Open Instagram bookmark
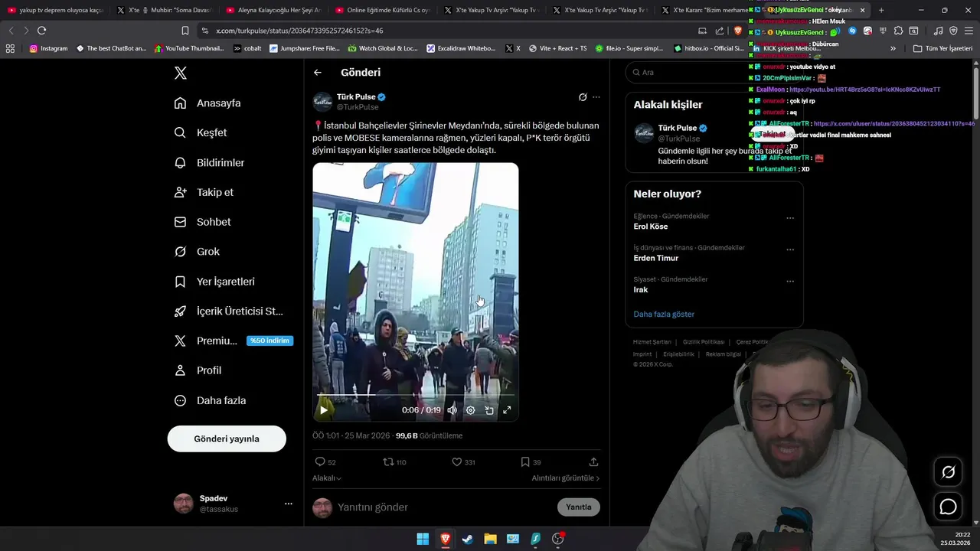980x551 pixels. pyautogui.click(x=48, y=48)
